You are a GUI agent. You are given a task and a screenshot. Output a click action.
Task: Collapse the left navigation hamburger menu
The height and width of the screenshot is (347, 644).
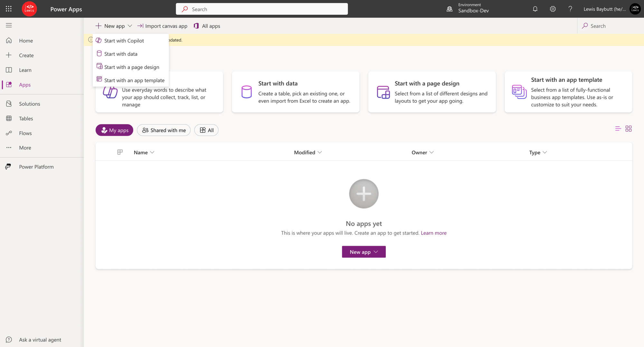pos(9,25)
